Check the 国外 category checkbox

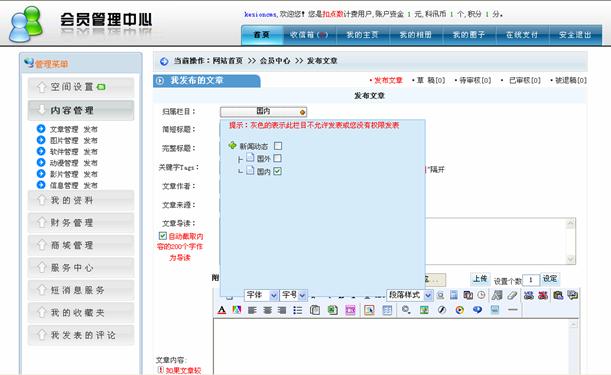tap(277, 158)
